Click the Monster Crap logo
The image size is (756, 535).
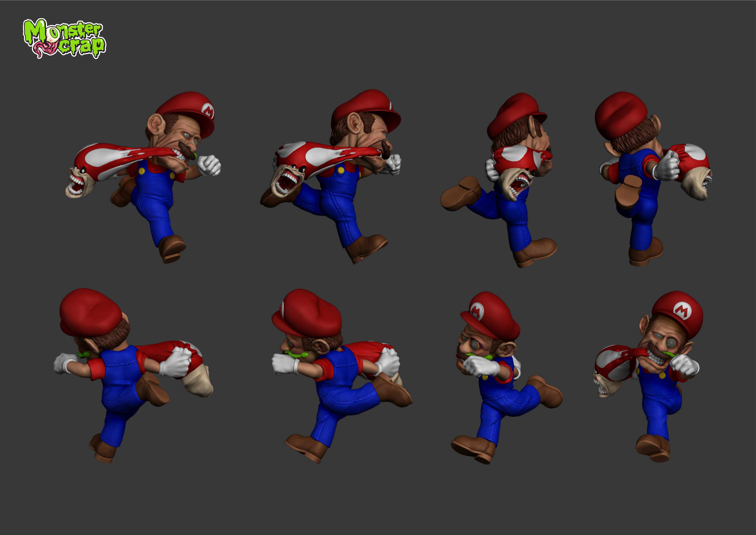click(x=64, y=38)
